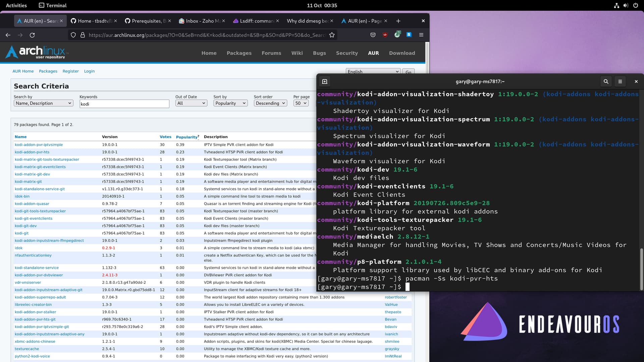The height and width of the screenshot is (362, 644).
Task: Open the terminal search icon
Action: click(x=606, y=81)
